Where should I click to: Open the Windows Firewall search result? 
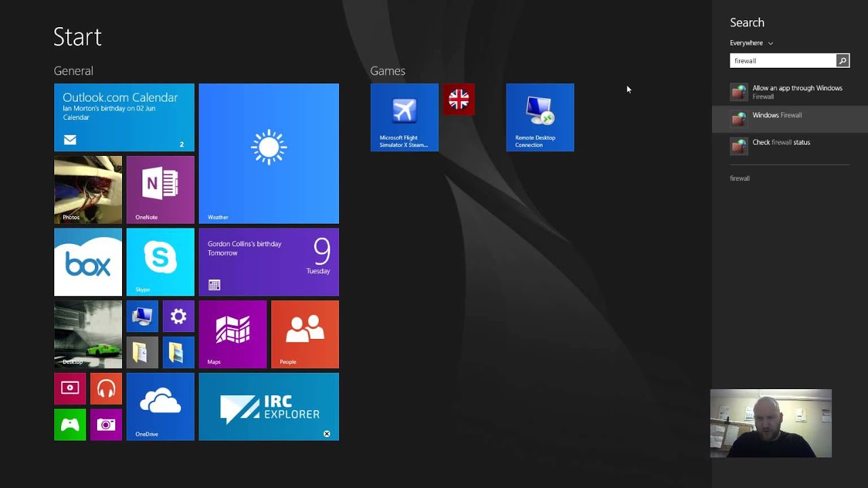click(790, 119)
